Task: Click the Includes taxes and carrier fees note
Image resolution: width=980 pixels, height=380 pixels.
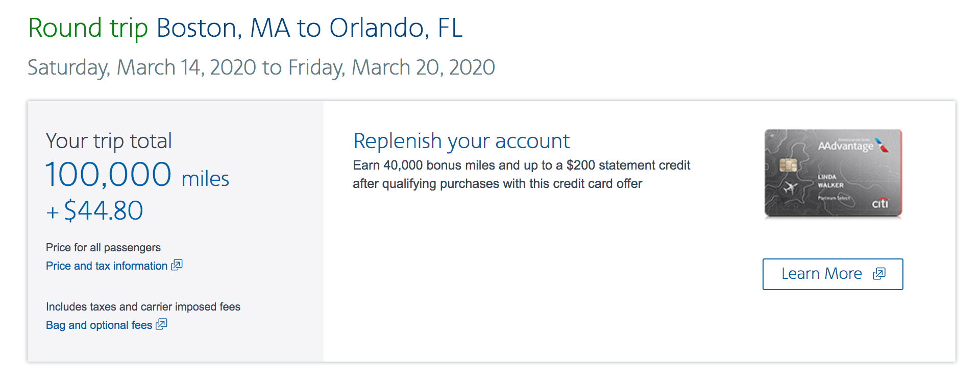Action: [x=143, y=306]
